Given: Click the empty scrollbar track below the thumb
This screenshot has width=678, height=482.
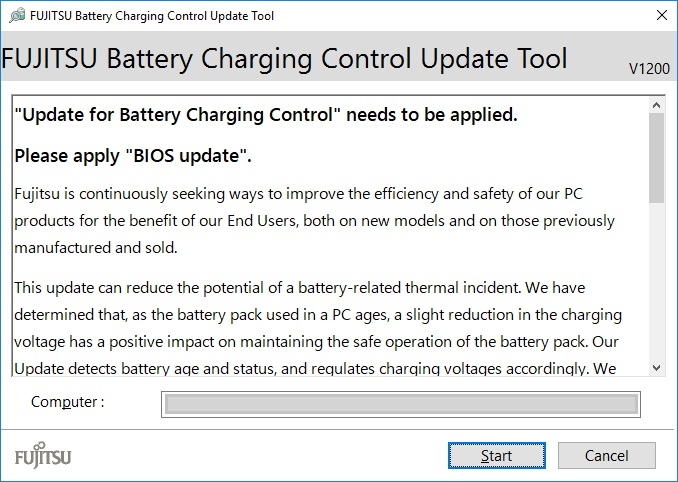Looking at the screenshot, I should coord(657,290).
